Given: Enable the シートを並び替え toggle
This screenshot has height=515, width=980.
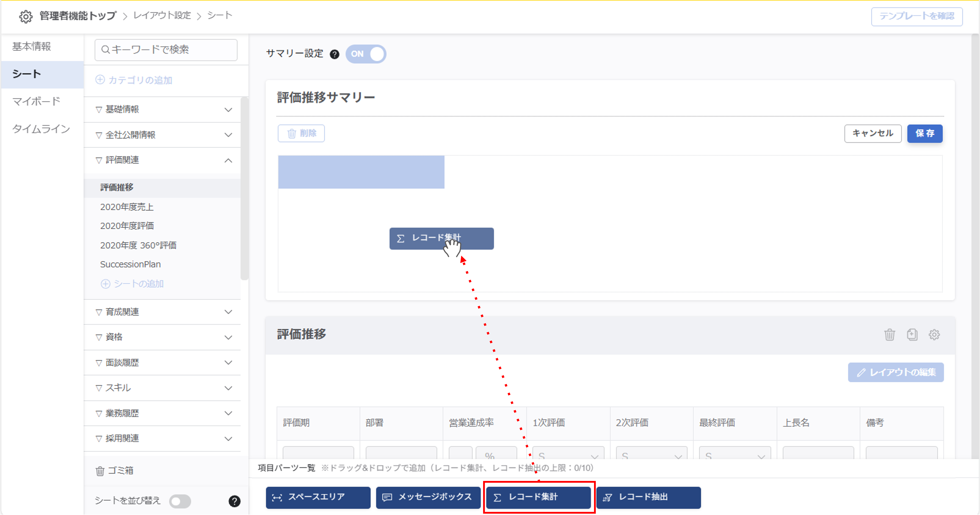Looking at the screenshot, I should click(x=180, y=501).
